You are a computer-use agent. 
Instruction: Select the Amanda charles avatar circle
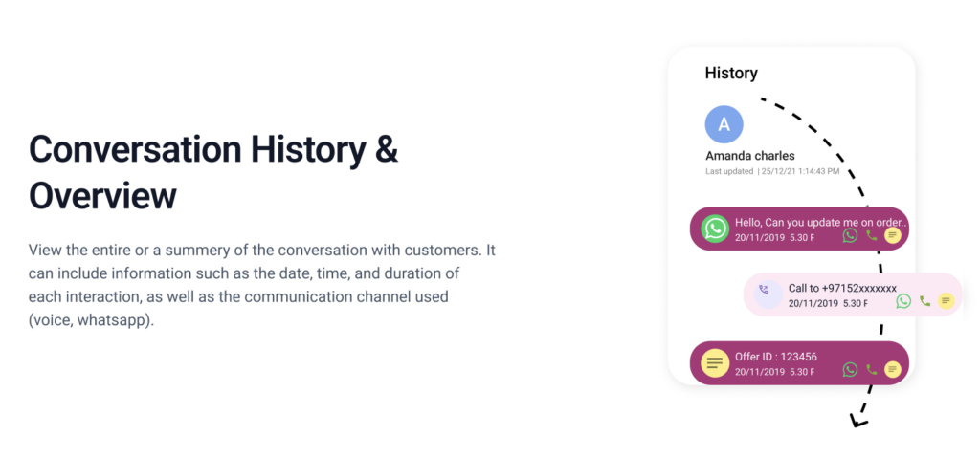(x=724, y=124)
